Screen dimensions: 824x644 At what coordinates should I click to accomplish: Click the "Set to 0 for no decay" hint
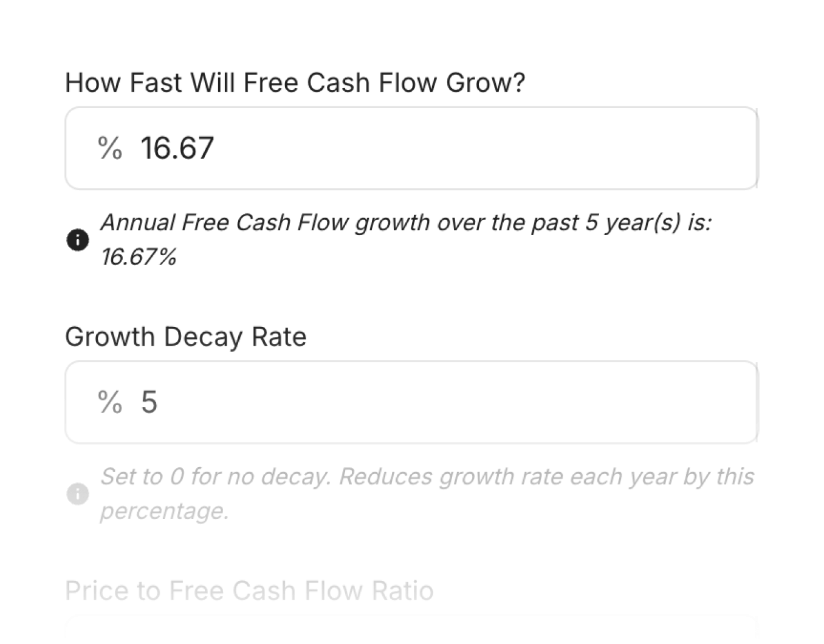coord(215,477)
